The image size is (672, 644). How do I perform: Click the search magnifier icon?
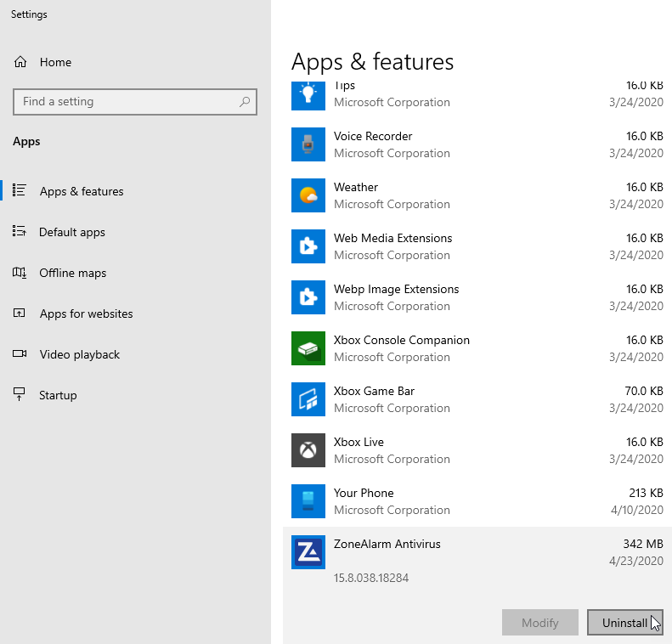[245, 102]
